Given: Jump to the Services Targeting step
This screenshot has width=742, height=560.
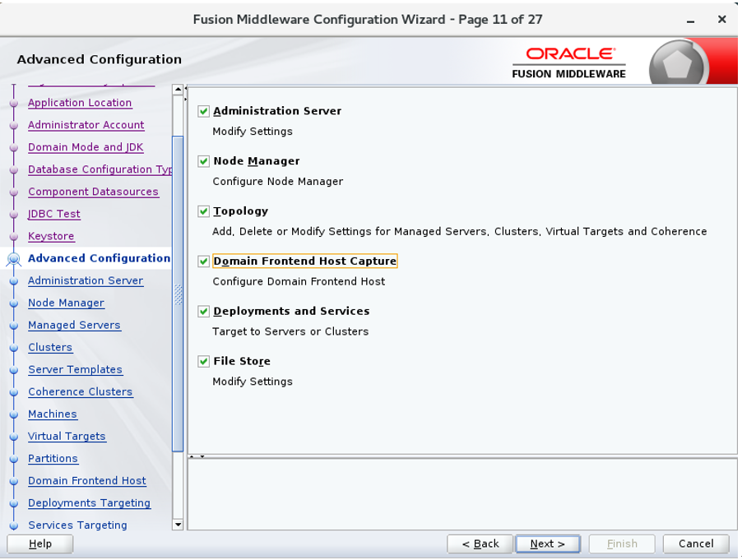Looking at the screenshot, I should coord(77,525).
